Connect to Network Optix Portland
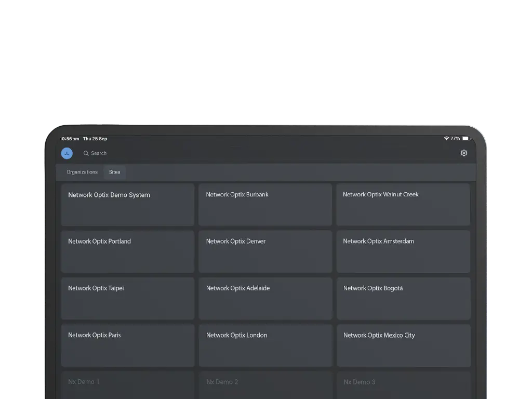532x399 pixels. coord(128,251)
